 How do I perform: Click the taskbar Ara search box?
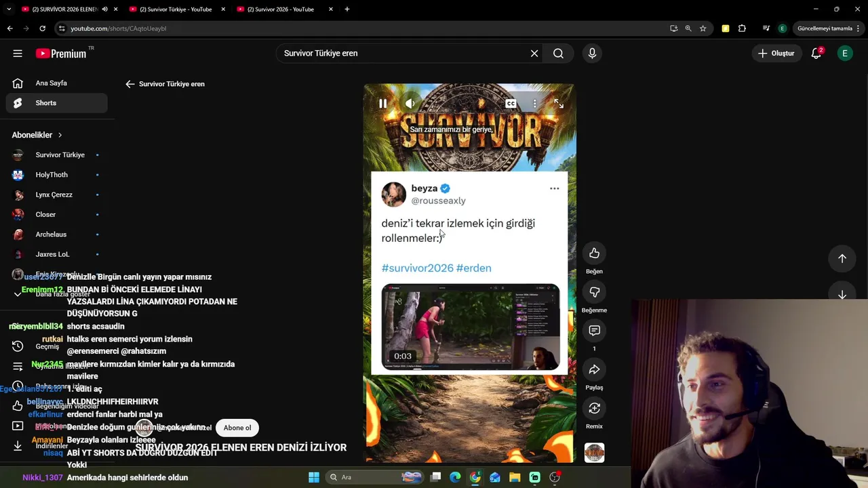point(375,477)
